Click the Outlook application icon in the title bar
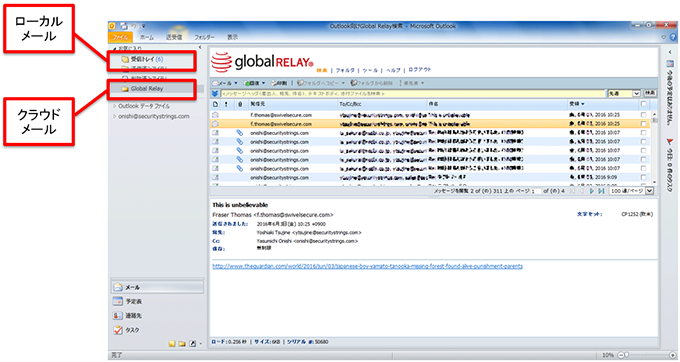The width and height of the screenshot is (680, 362). click(x=112, y=26)
